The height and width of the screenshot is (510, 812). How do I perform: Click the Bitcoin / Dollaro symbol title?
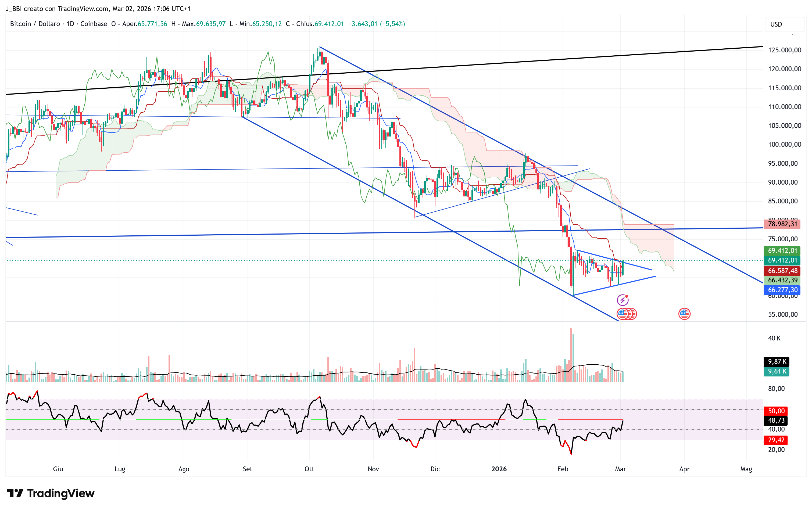click(35, 24)
